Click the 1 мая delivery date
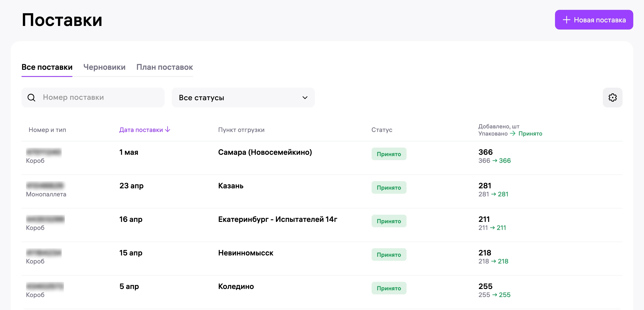Image resolution: width=644 pixels, height=310 pixels. [x=129, y=152]
